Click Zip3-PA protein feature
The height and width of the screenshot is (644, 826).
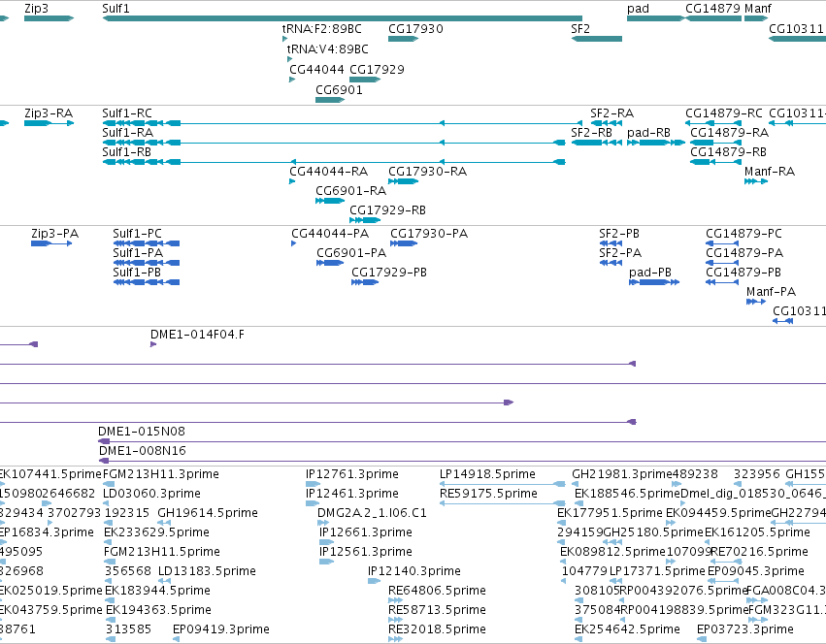click(51, 243)
